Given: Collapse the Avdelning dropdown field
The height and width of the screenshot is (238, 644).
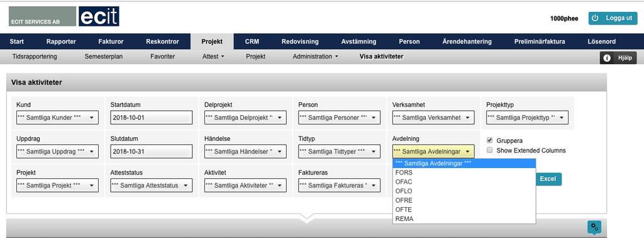Looking at the screenshot, I should [433, 151].
